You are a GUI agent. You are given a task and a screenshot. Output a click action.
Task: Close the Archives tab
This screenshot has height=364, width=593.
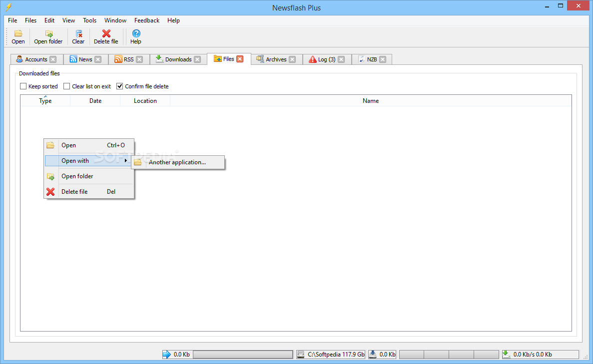click(292, 59)
